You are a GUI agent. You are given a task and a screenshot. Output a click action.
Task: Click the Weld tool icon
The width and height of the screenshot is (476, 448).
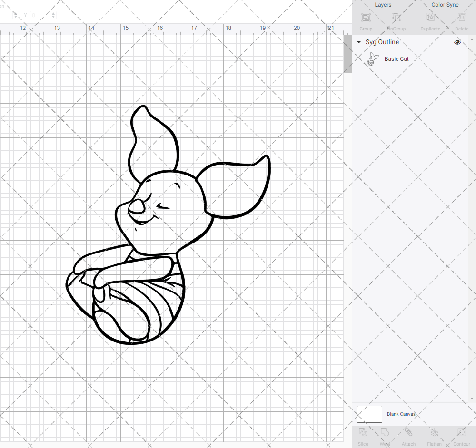[x=385, y=432]
